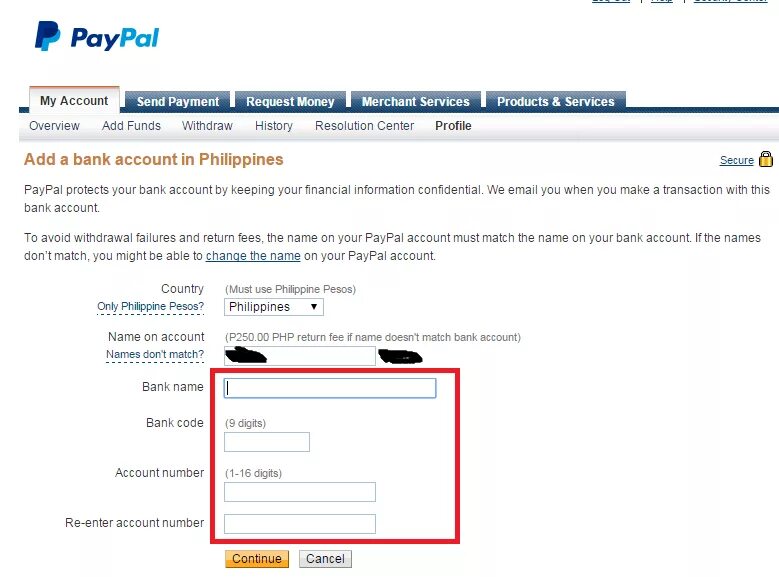Click the Bank code input field
The width and height of the screenshot is (779, 577).
[x=267, y=442]
